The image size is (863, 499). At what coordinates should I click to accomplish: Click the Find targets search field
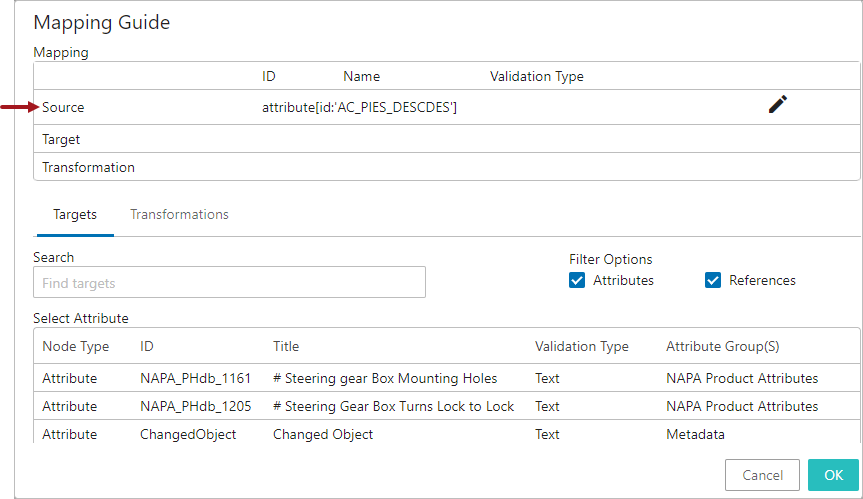[x=229, y=282]
